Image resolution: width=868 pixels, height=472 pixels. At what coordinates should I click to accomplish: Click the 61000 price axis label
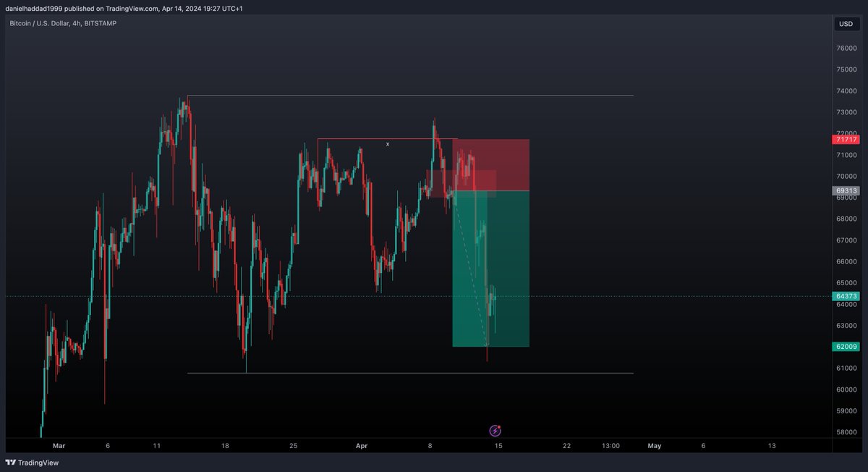[x=847, y=368]
